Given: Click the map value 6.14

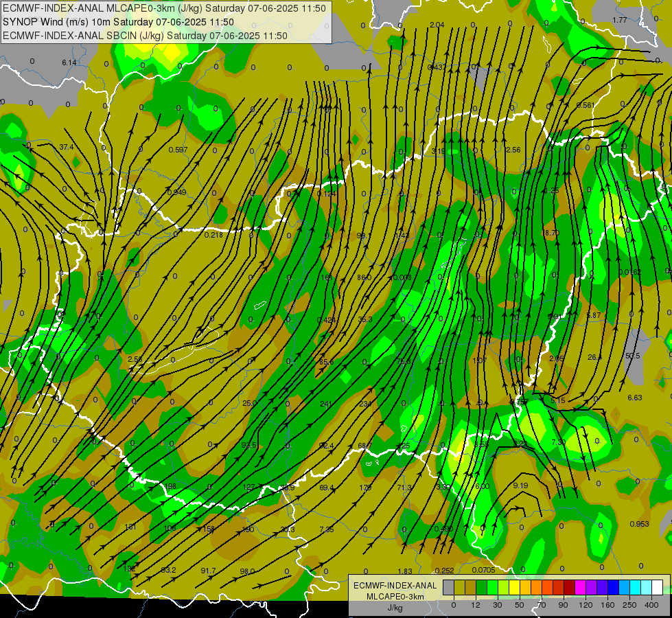Looking at the screenshot, I should 69,62.
